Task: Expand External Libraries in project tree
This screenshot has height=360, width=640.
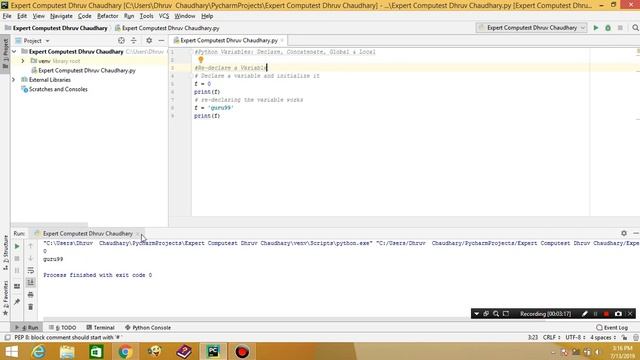Action: pos(13,80)
